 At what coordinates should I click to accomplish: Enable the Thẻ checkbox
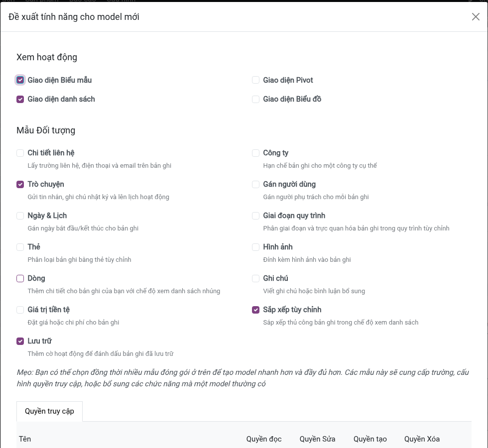click(x=20, y=247)
